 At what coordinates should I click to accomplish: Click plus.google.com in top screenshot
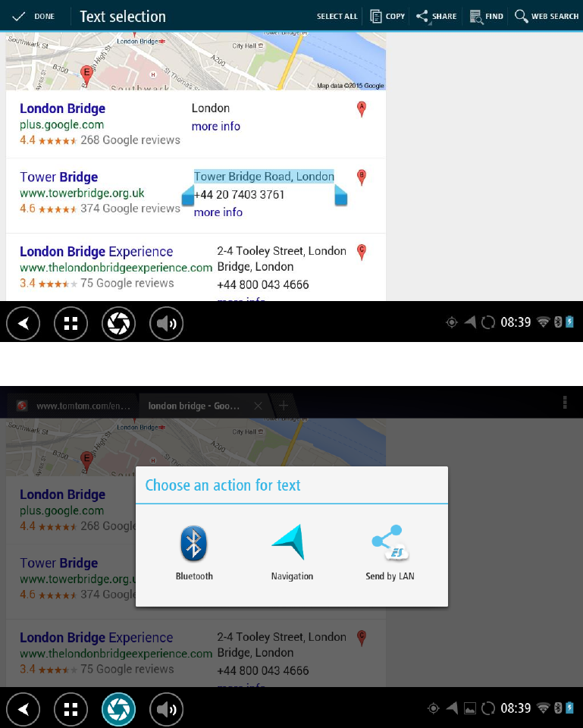click(61, 125)
